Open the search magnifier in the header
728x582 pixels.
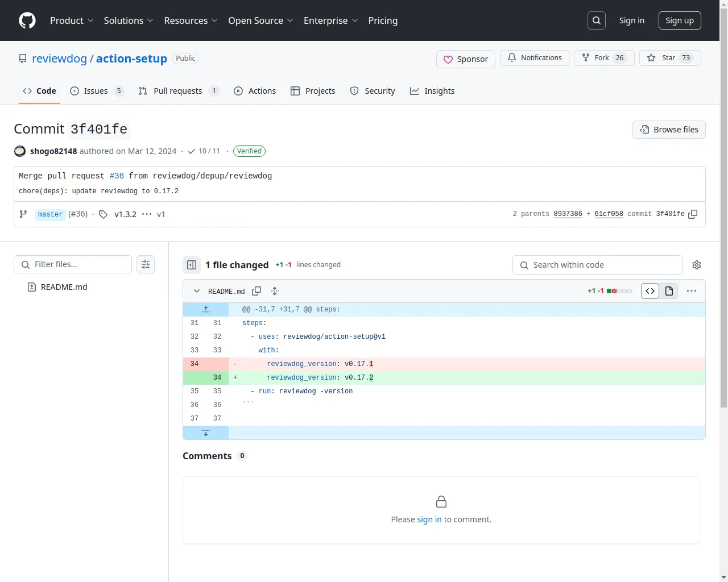pos(597,20)
